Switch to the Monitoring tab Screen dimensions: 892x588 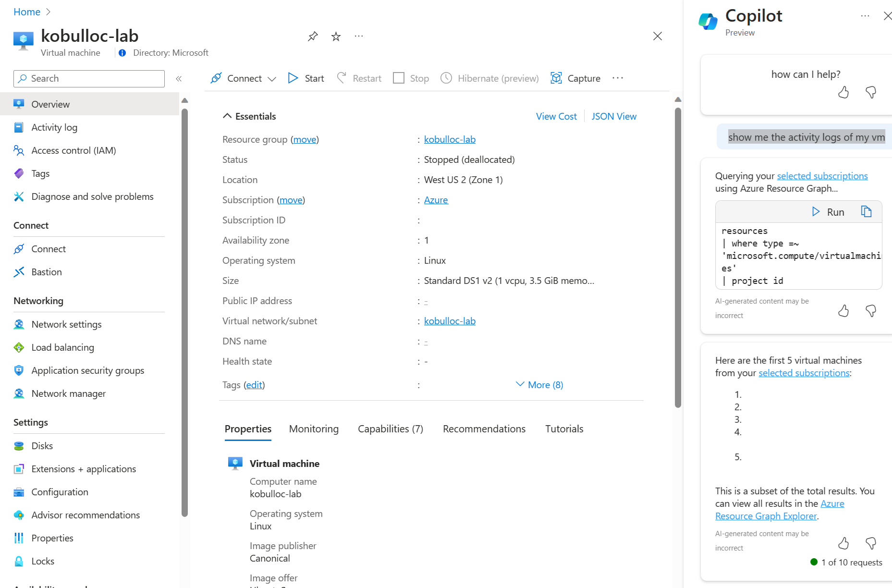pyautogui.click(x=314, y=429)
